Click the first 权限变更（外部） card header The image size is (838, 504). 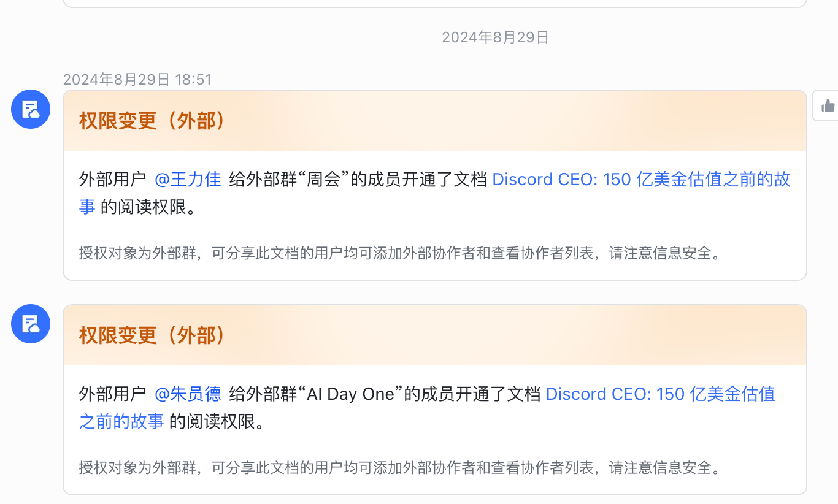point(435,121)
